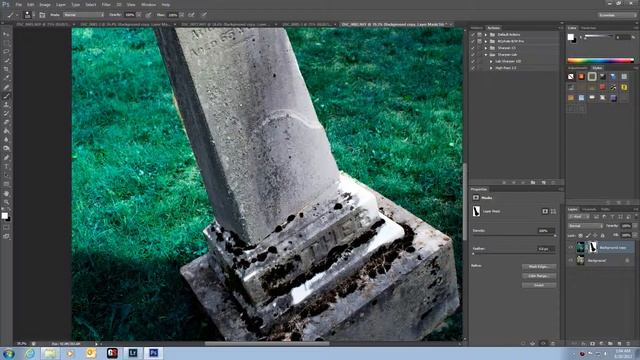Select the Eyedropper tool
The image size is (640, 360).
(6, 78)
